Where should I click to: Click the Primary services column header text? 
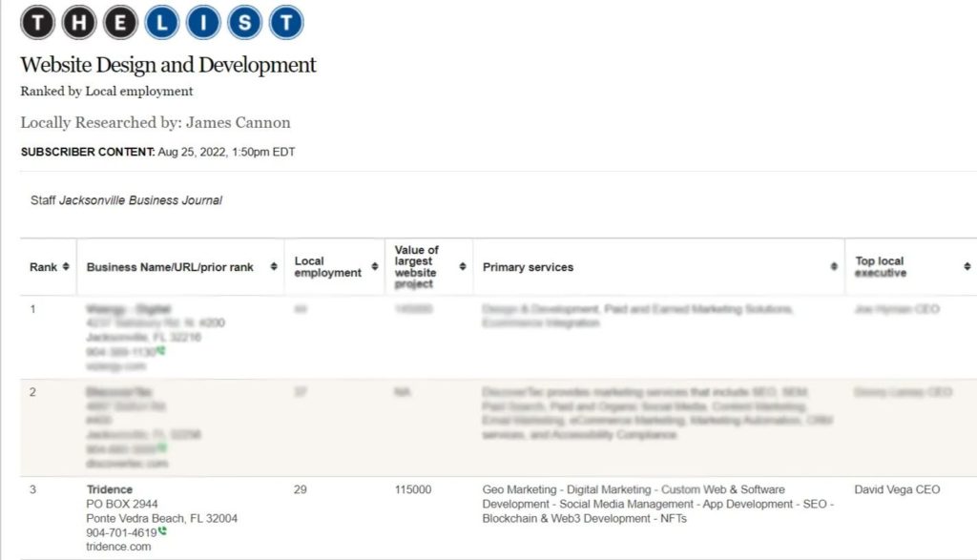[x=528, y=267]
